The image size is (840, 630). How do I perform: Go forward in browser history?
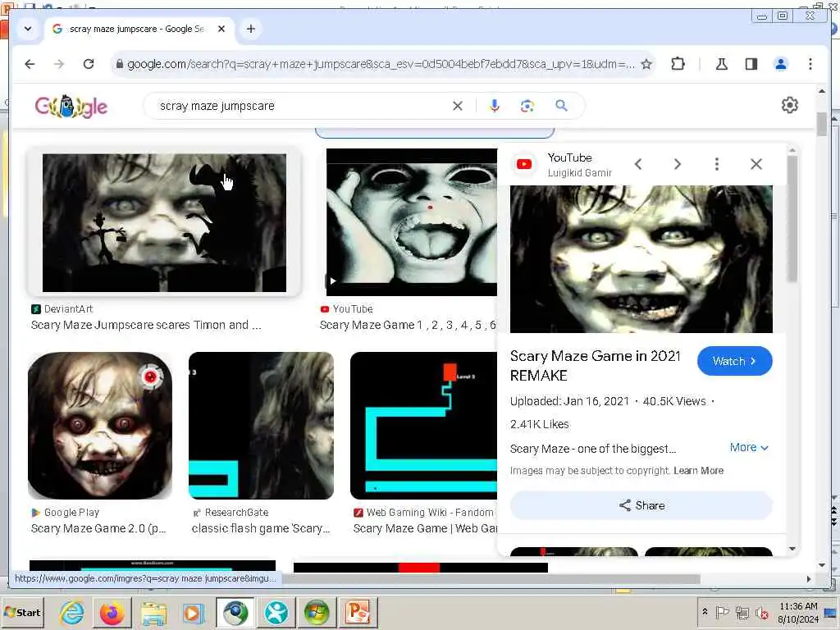[59, 64]
